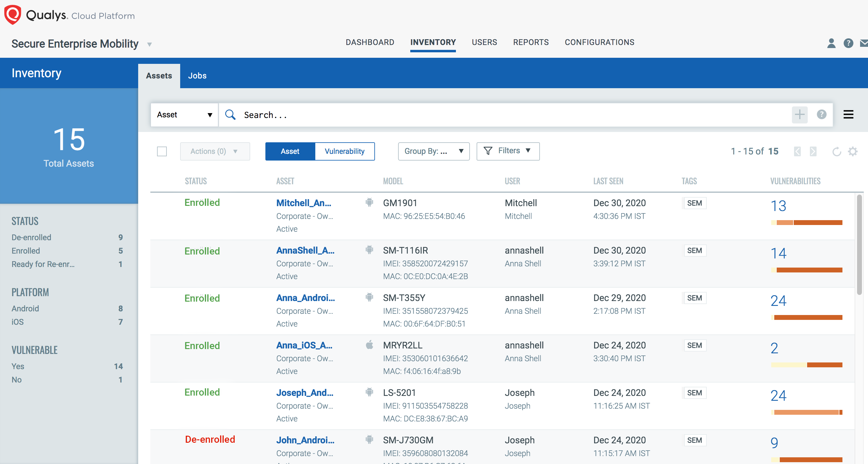Viewport: 868px width, 464px height.
Task: Check the select-all assets checkbox
Action: (162, 151)
